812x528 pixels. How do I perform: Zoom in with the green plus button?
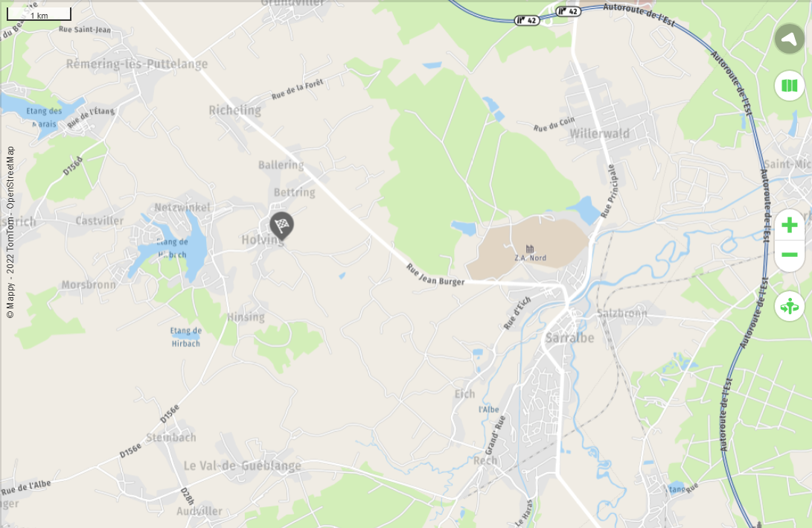789,226
